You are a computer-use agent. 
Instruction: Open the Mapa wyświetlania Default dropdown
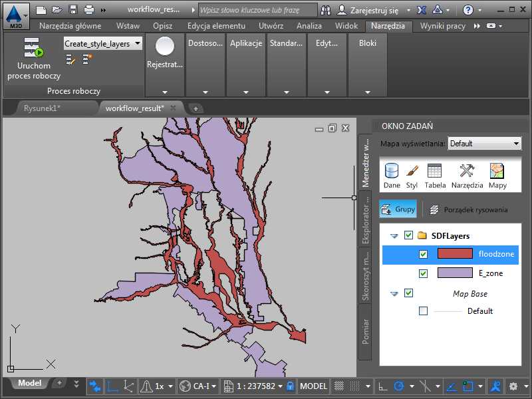485,144
